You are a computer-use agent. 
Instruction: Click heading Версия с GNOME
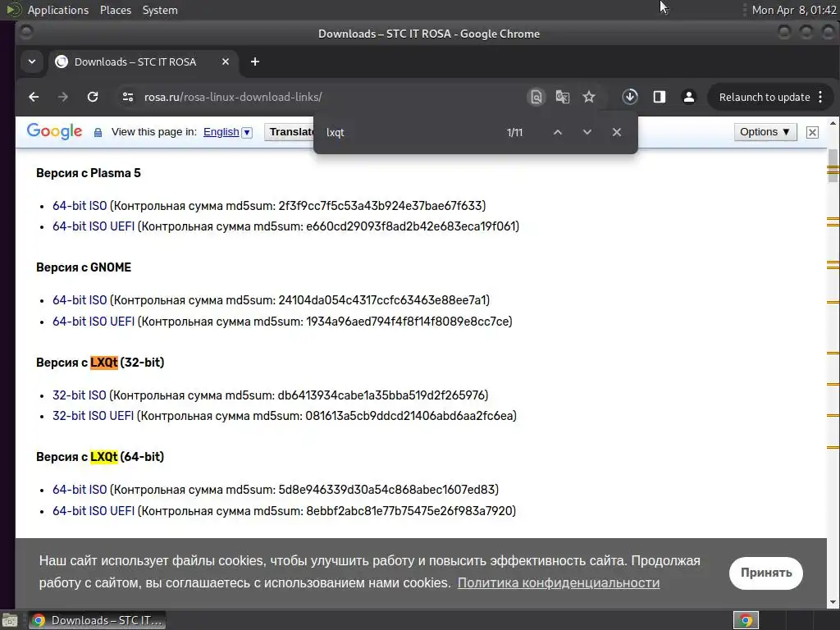coord(84,267)
